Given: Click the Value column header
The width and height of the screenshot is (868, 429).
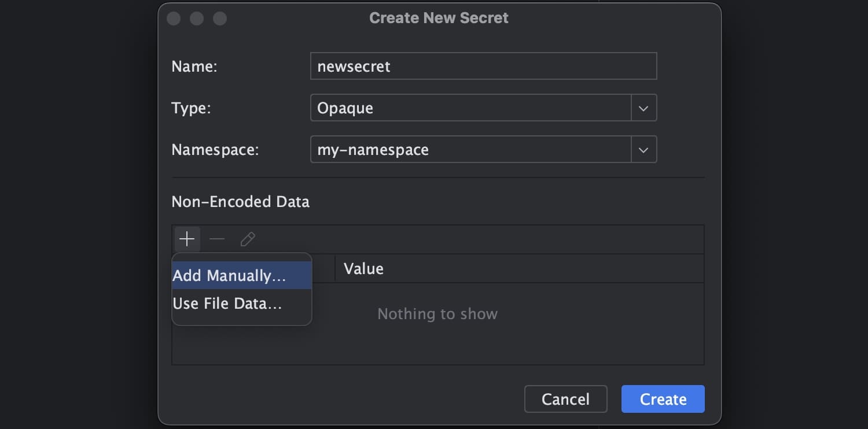Looking at the screenshot, I should 363,269.
